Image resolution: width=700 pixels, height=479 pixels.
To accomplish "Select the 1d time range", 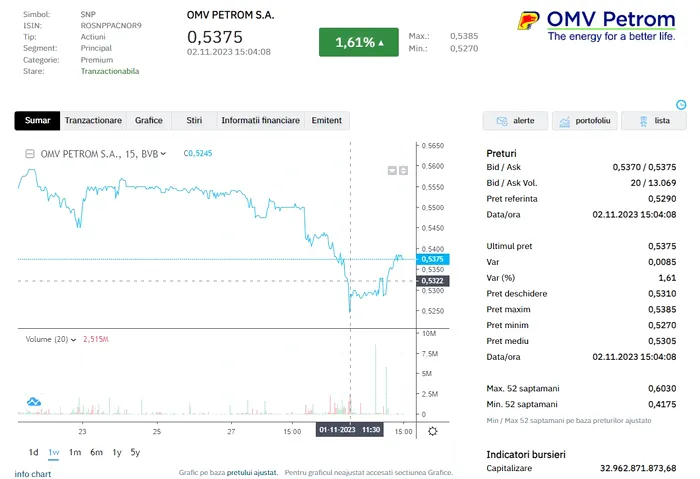I will tap(33, 453).
